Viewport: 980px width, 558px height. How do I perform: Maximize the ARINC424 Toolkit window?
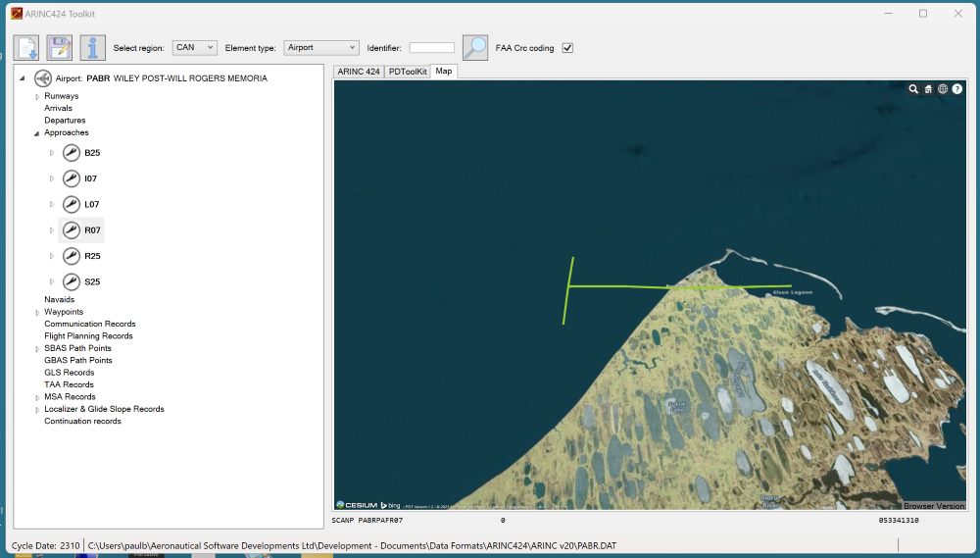tap(923, 13)
